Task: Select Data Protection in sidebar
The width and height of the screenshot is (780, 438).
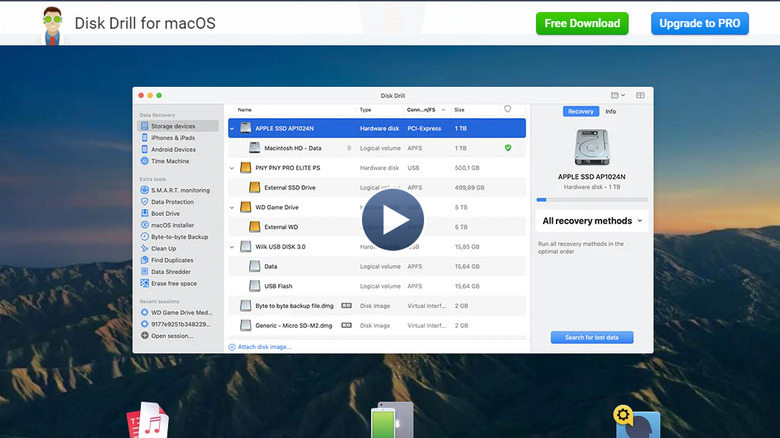Action: coord(172,202)
